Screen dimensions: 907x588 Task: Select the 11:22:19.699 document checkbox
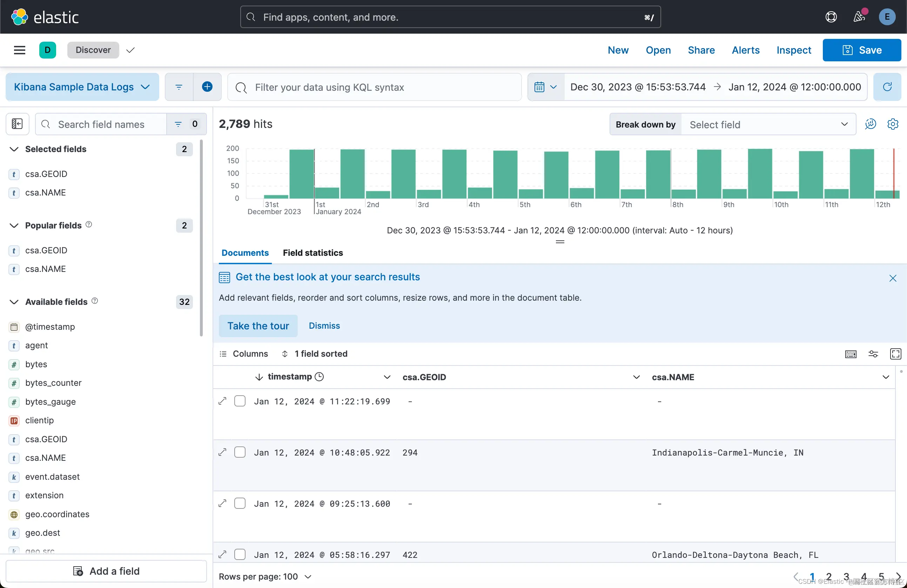(x=240, y=401)
